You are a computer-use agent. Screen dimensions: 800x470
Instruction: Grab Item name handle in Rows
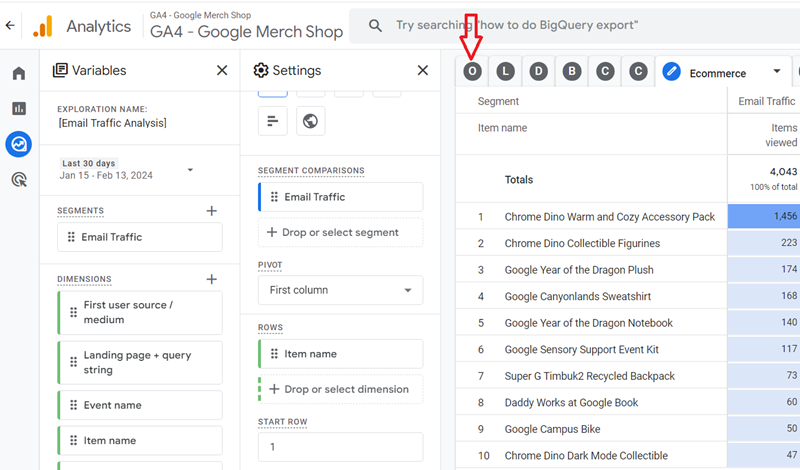(274, 354)
